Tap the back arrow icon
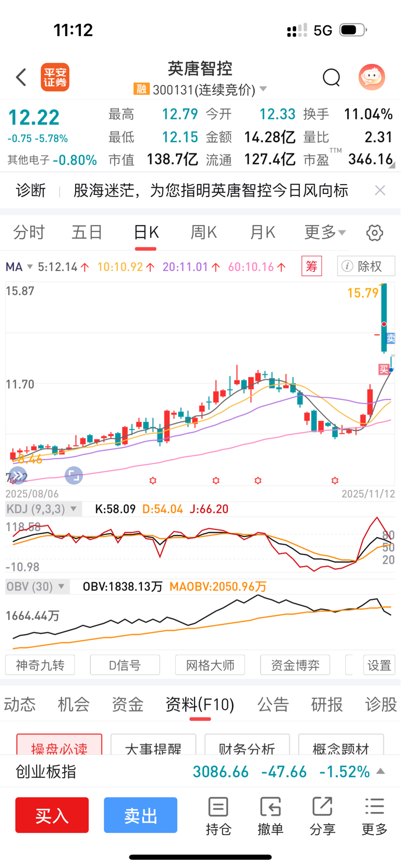401x868 pixels. [x=21, y=77]
